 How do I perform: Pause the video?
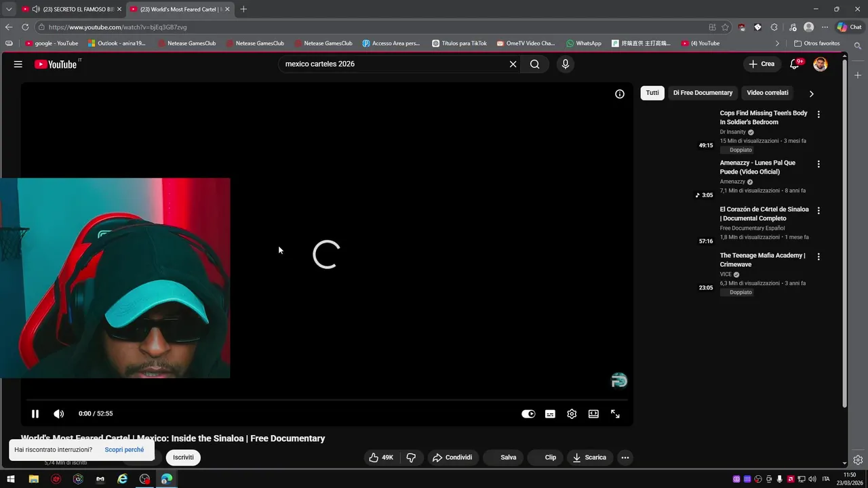[x=35, y=413]
